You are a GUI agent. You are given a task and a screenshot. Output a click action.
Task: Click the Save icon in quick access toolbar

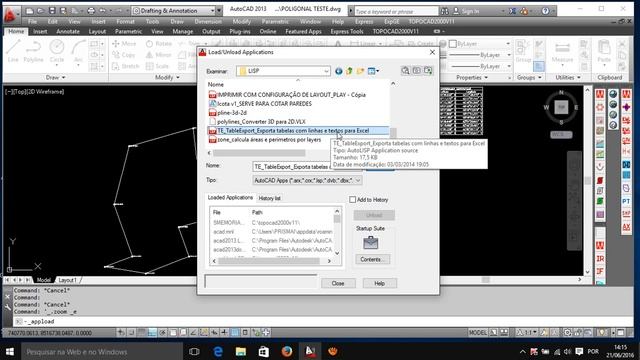click(x=52, y=11)
